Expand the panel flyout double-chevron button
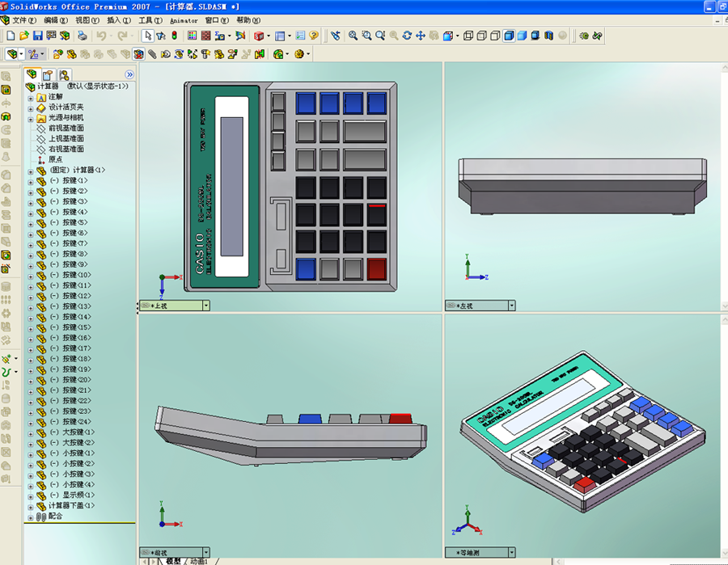This screenshot has height=565, width=728. pyautogui.click(x=129, y=74)
